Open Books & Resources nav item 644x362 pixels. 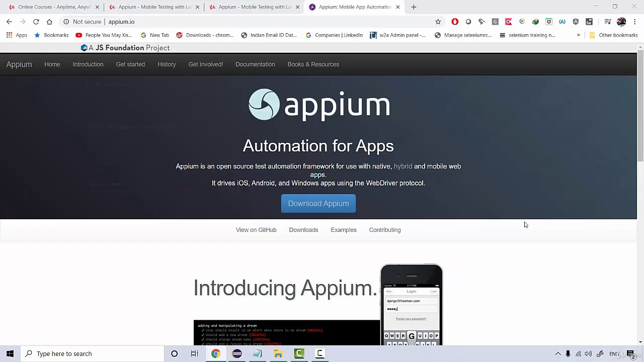313,64
